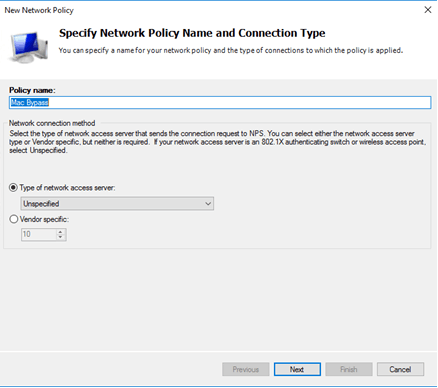The height and width of the screenshot is (388, 438).
Task: Click the vendor specific number field showing 10
Action: (39, 234)
